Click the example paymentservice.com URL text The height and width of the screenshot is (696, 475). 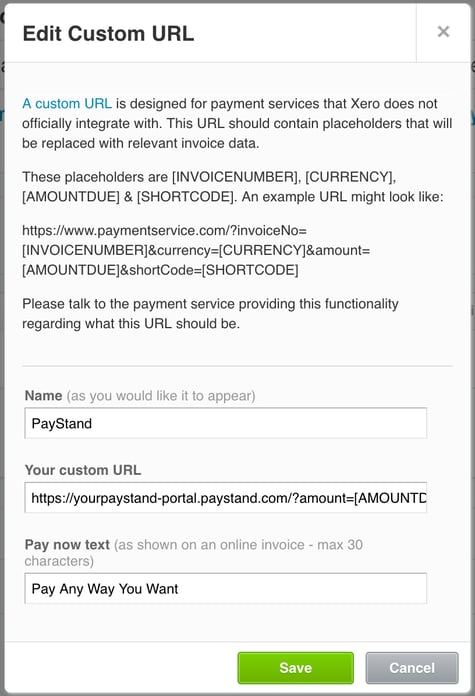coord(196,250)
